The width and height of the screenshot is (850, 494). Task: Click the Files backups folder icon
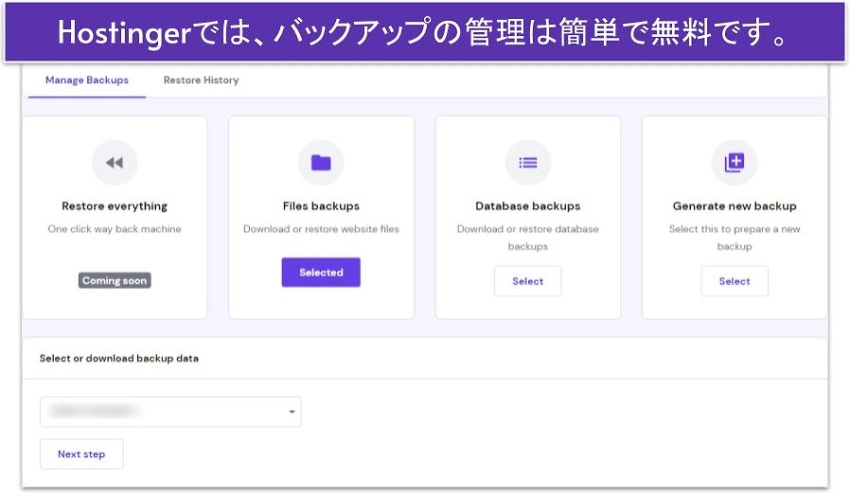(x=321, y=163)
